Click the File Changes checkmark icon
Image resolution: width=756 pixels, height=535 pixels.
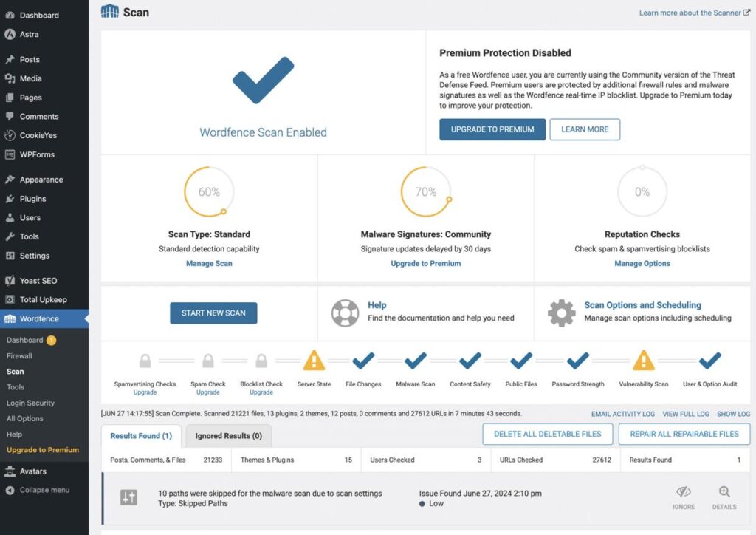click(x=363, y=361)
